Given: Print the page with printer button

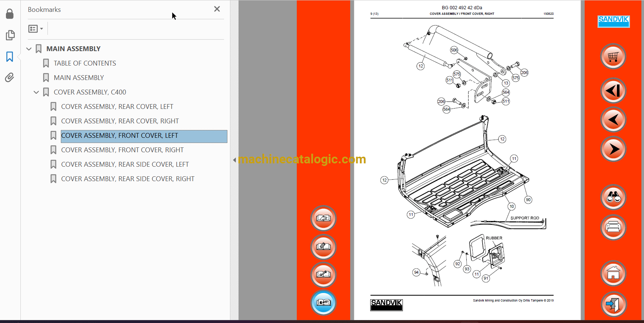Looking at the screenshot, I should (613, 227).
